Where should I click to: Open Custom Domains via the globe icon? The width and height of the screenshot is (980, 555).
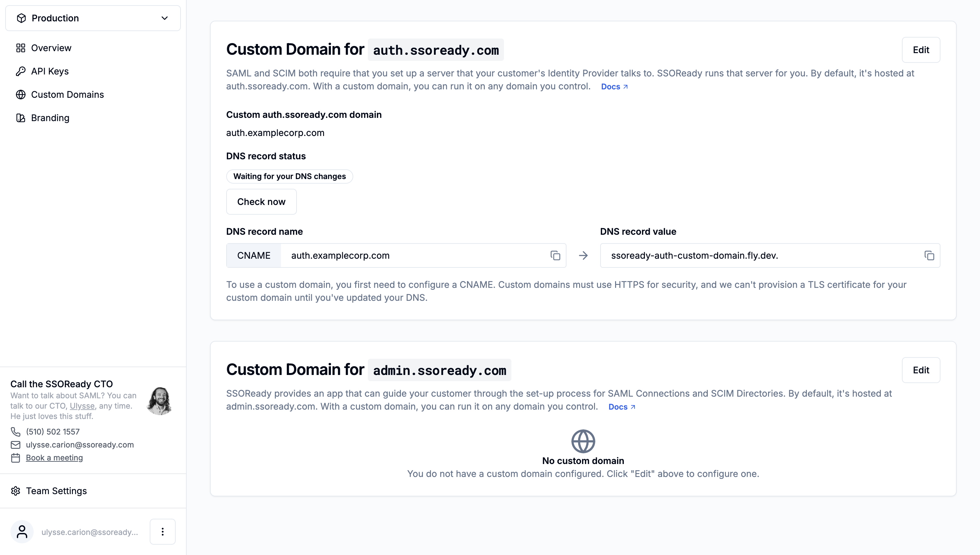tap(21, 95)
